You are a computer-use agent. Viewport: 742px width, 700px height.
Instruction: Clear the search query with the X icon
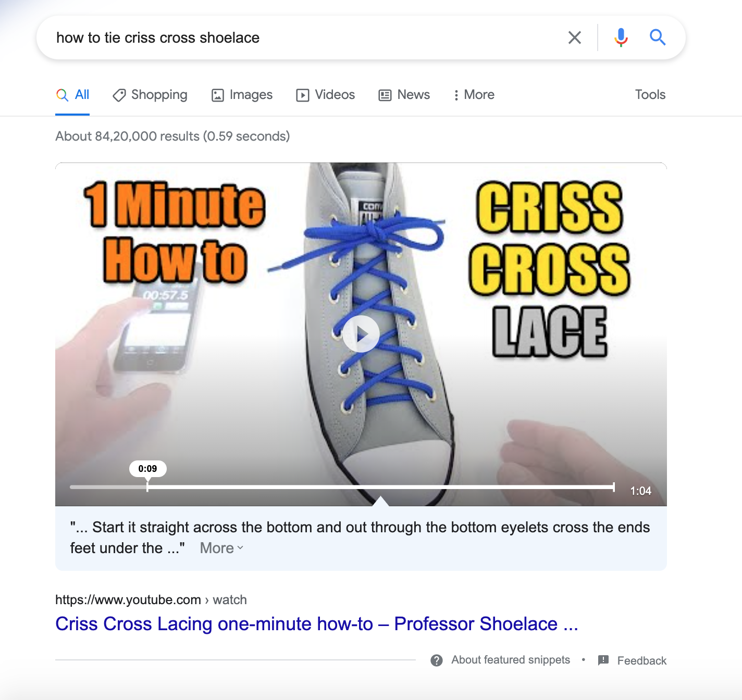574,37
